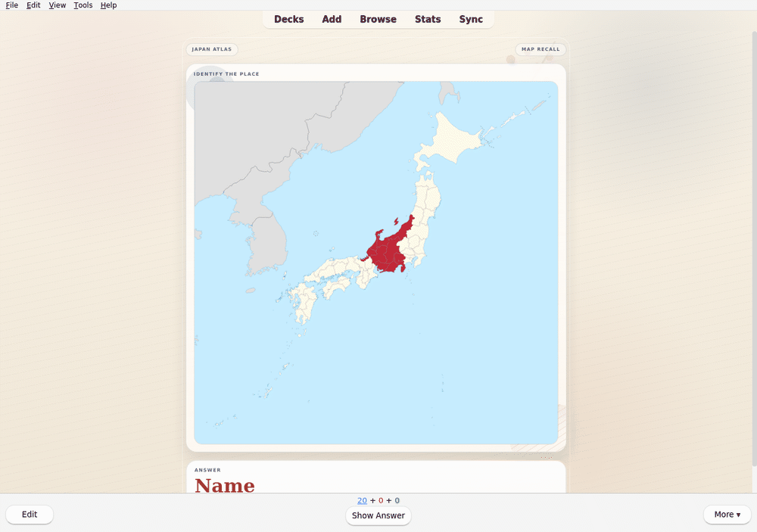The height and width of the screenshot is (532, 757).
Task: Open the Tools menu
Action: tap(83, 5)
